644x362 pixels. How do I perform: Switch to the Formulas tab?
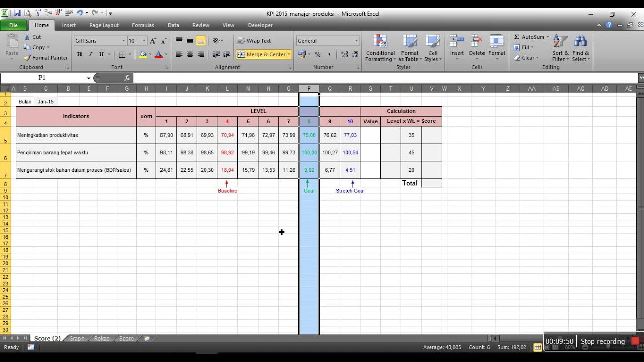(143, 25)
